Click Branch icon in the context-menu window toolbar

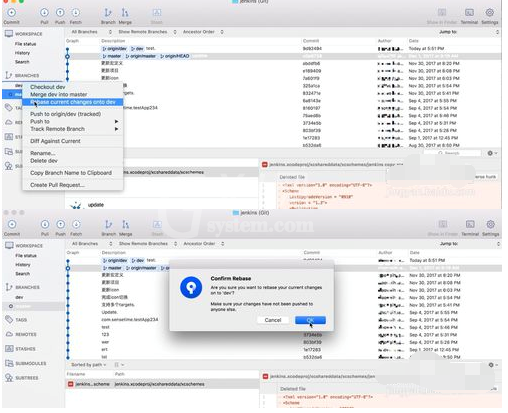(x=108, y=13)
